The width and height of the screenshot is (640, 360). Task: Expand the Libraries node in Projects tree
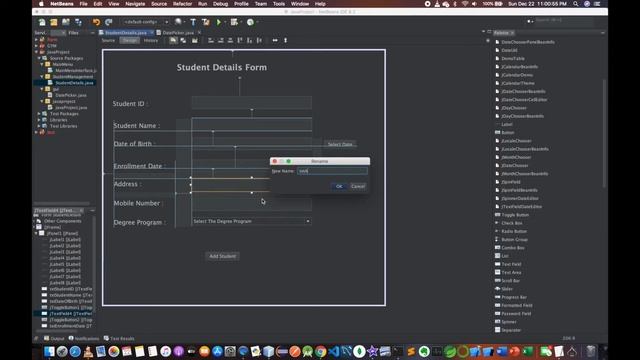click(x=39, y=120)
